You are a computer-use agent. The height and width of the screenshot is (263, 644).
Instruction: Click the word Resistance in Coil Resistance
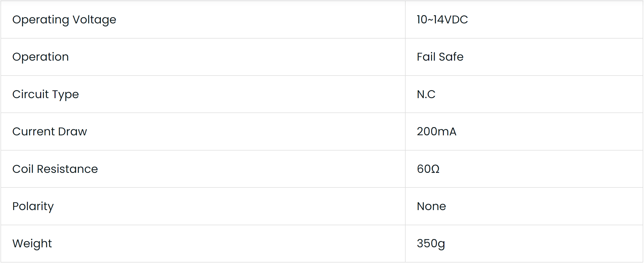[67, 169]
